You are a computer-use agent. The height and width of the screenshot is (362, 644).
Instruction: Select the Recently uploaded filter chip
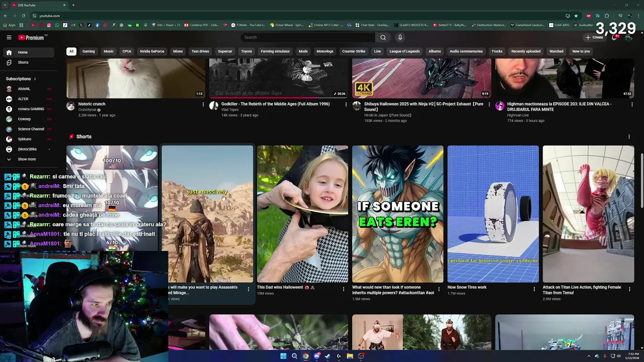coord(526,51)
